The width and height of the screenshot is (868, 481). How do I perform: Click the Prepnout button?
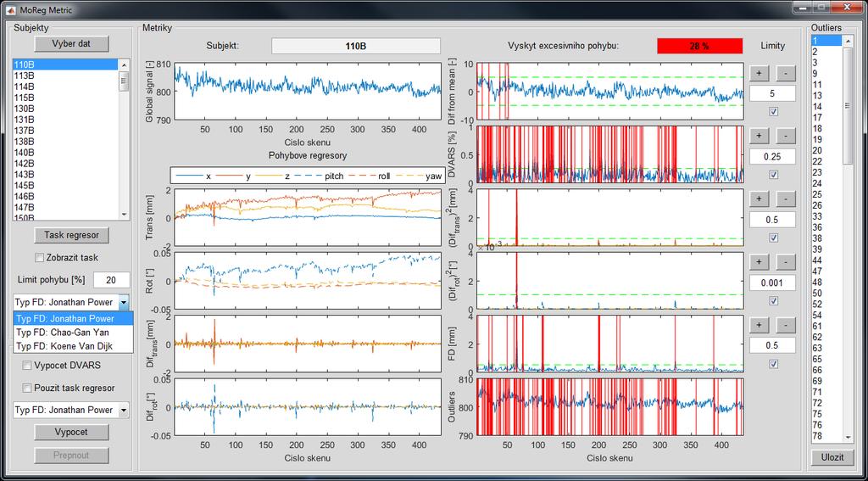71,456
